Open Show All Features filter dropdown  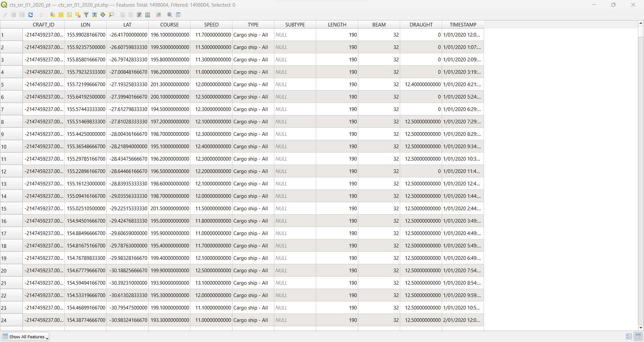coord(25,337)
